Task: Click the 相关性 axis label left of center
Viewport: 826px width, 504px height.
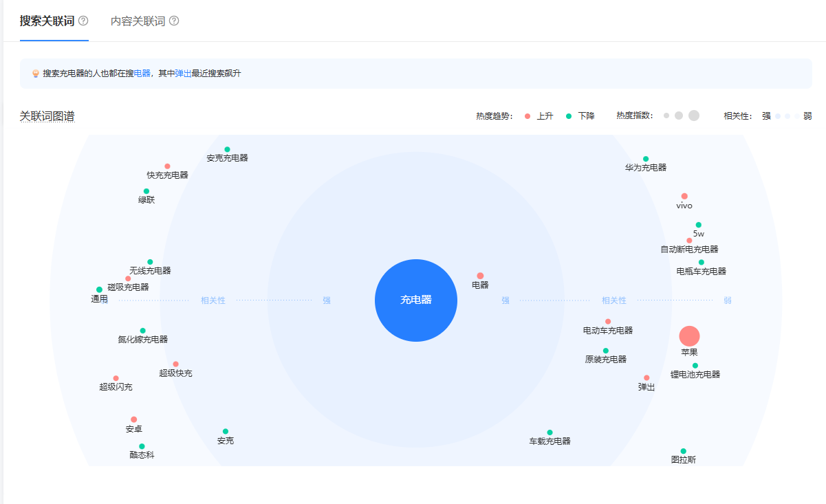Action: tap(213, 300)
